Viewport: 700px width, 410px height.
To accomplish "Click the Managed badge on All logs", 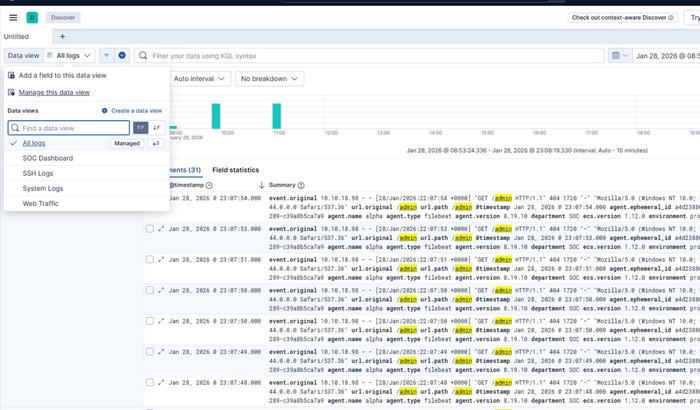I will point(127,143).
